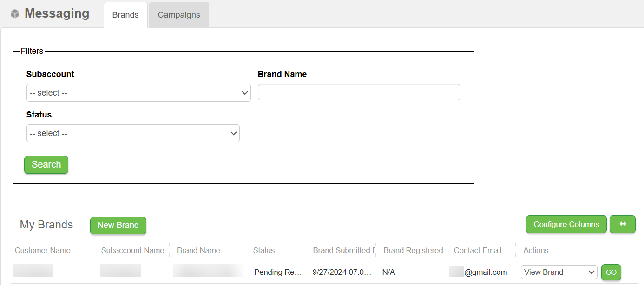Sort by the Subaccount Name column header

pyautogui.click(x=132, y=250)
